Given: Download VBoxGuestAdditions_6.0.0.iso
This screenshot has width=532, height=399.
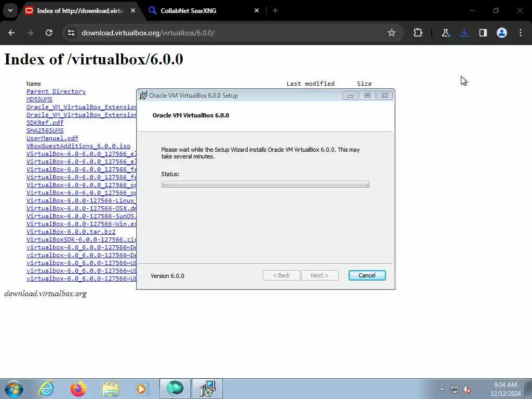Looking at the screenshot, I should [78, 146].
